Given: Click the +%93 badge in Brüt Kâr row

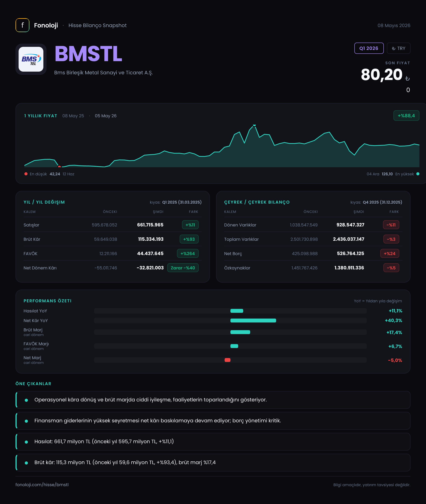Looking at the screenshot, I should pyautogui.click(x=189, y=239).
